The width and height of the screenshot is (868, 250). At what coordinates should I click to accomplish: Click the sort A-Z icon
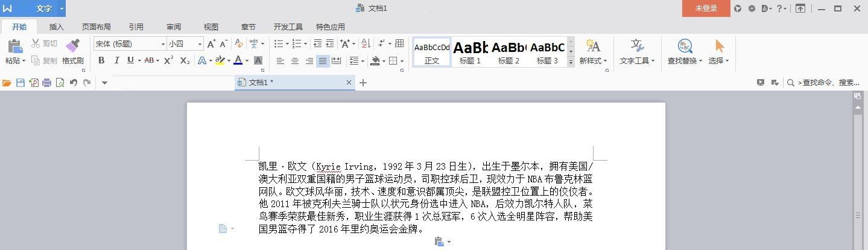pos(366,43)
